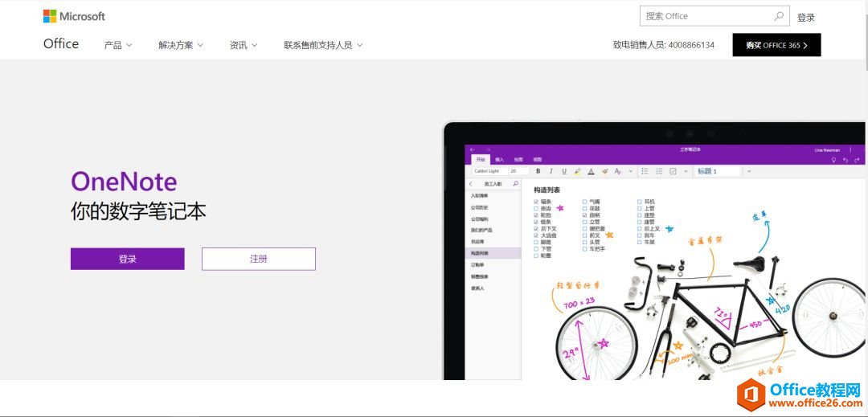This screenshot has width=868, height=417.
Task: Click the Bold icon in OneNote preview
Action: pyautogui.click(x=538, y=171)
